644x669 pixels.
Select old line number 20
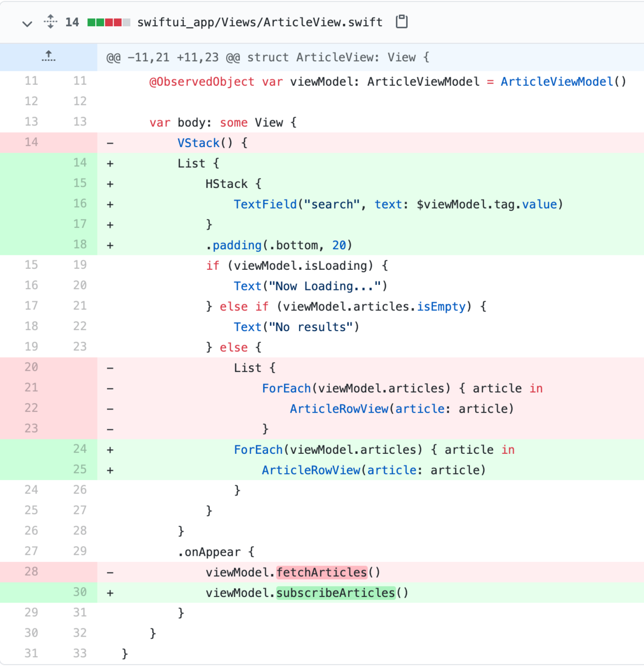click(31, 367)
